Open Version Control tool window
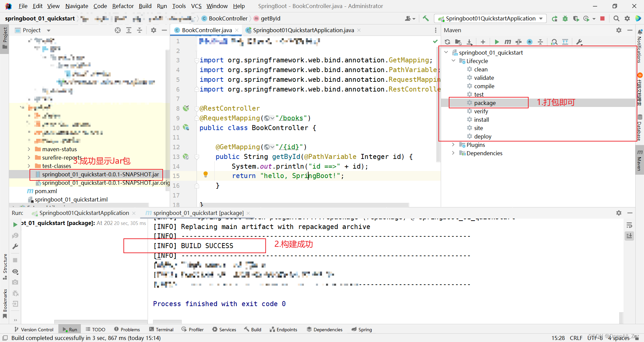This screenshot has height=342, width=644. (34, 330)
